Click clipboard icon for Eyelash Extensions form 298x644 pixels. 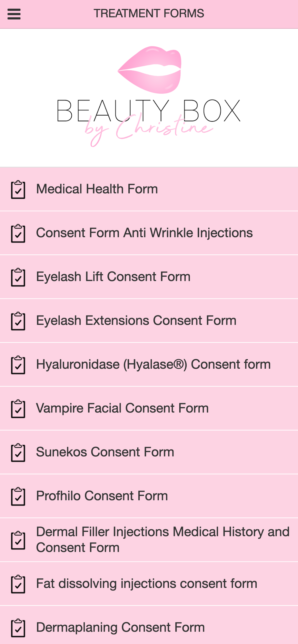[x=18, y=321]
